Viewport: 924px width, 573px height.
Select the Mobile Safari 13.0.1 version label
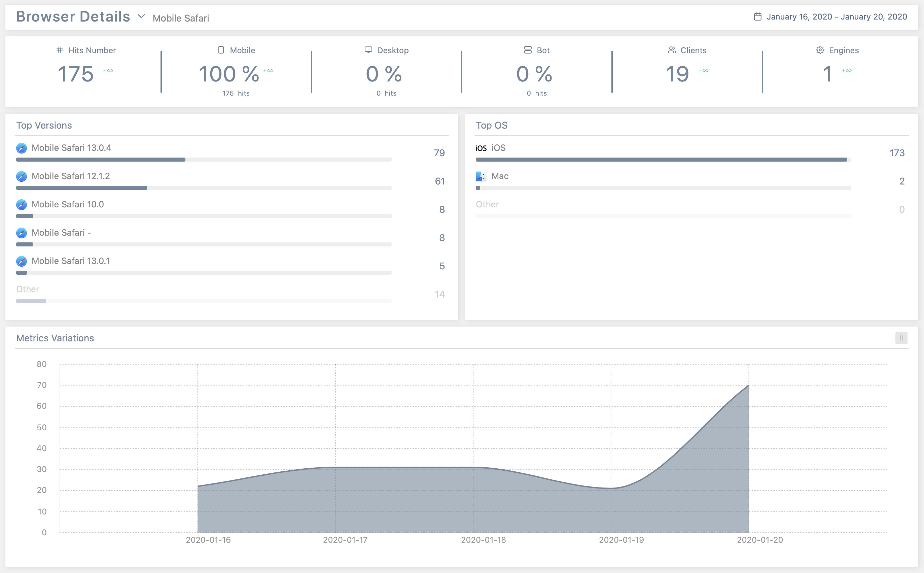pyautogui.click(x=70, y=261)
